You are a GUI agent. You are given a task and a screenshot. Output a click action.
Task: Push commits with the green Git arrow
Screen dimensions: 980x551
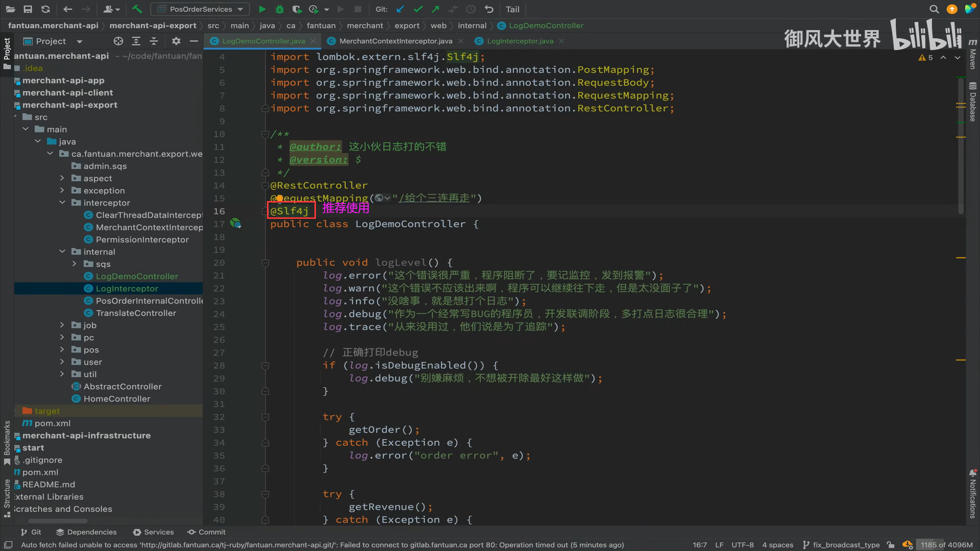tap(435, 9)
